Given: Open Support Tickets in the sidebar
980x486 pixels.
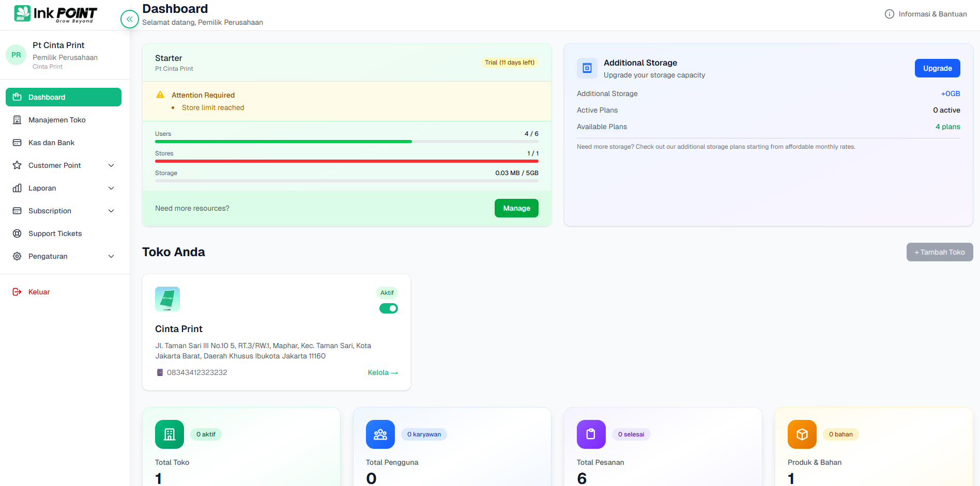Looking at the screenshot, I should point(55,233).
